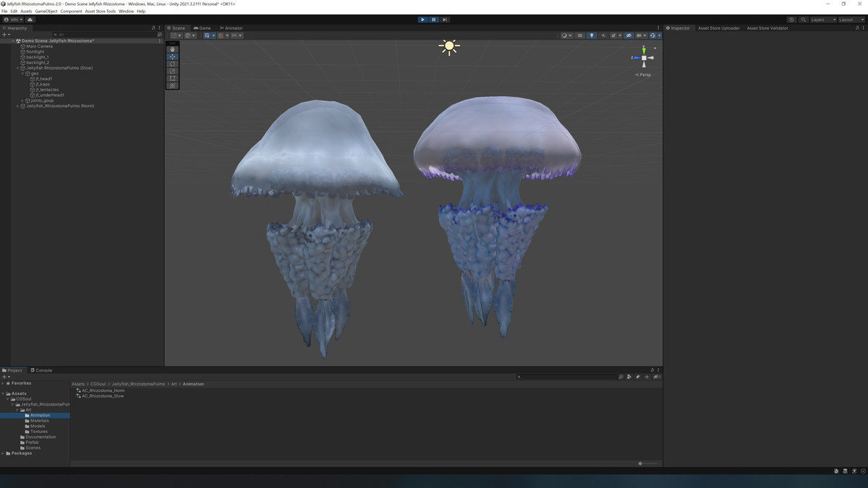
Task: Click the Step forward button
Action: pos(445,20)
